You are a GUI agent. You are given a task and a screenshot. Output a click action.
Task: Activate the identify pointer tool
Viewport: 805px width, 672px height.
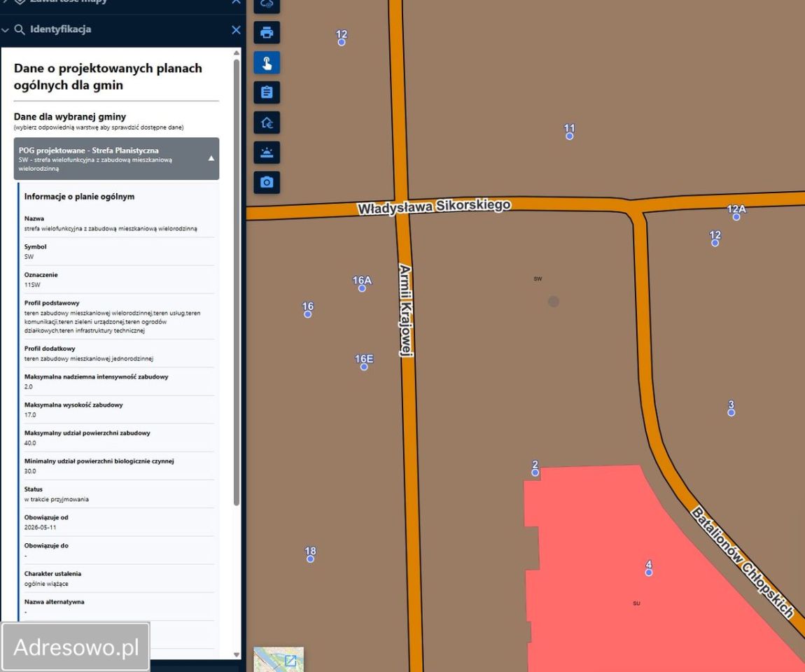point(267,62)
